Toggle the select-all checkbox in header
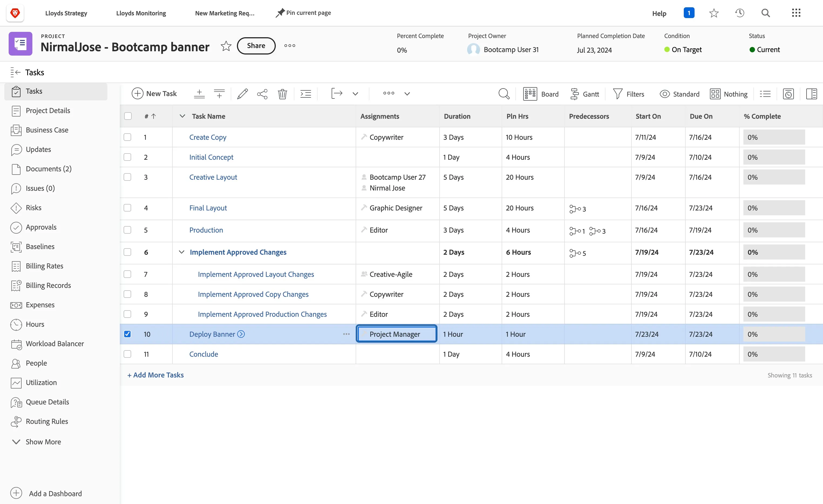 [x=128, y=116]
